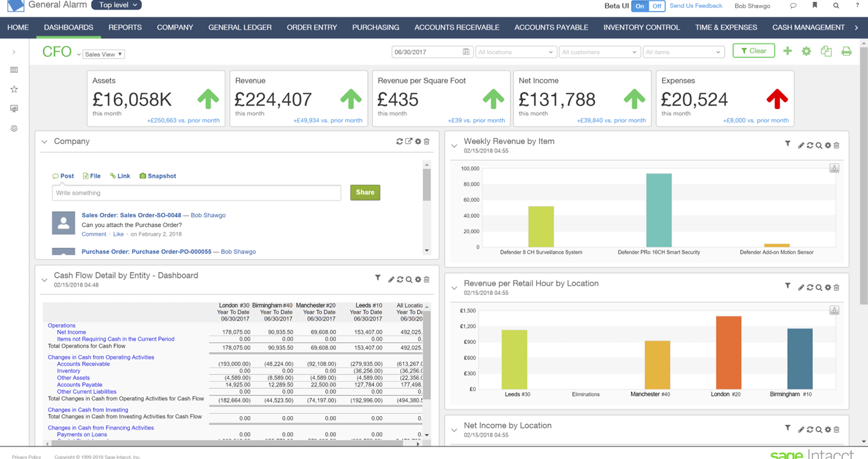Open Send Us Feedback link
Viewport: 868px width, 459px height.
click(x=695, y=6)
